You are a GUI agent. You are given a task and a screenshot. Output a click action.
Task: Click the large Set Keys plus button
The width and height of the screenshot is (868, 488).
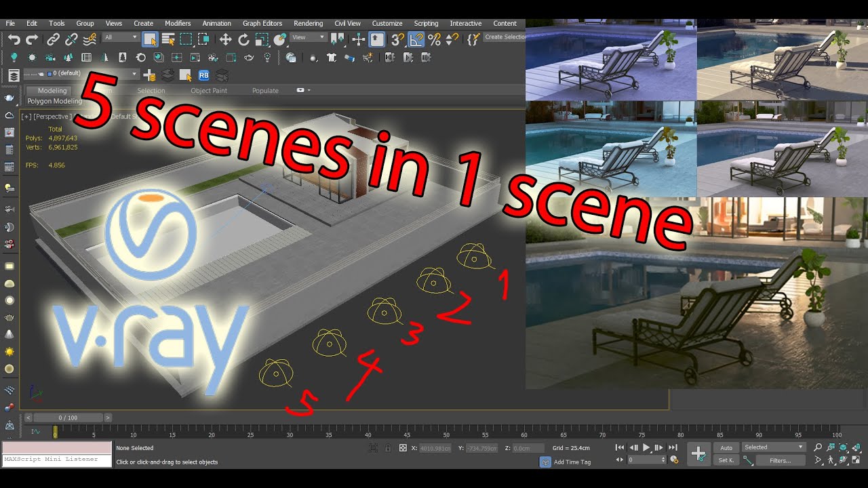698,453
